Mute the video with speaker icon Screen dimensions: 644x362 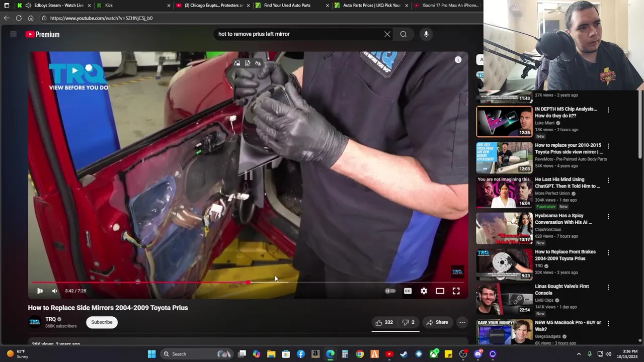pos(54,291)
